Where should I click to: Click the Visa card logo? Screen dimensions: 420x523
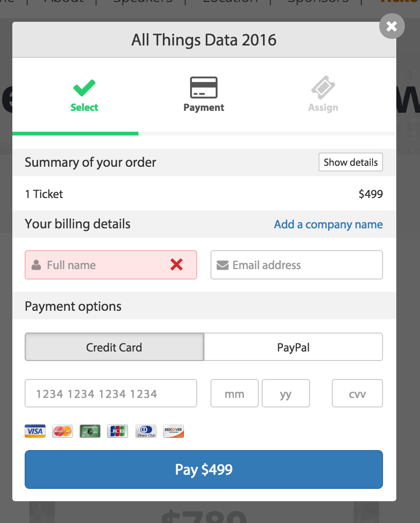coord(35,431)
